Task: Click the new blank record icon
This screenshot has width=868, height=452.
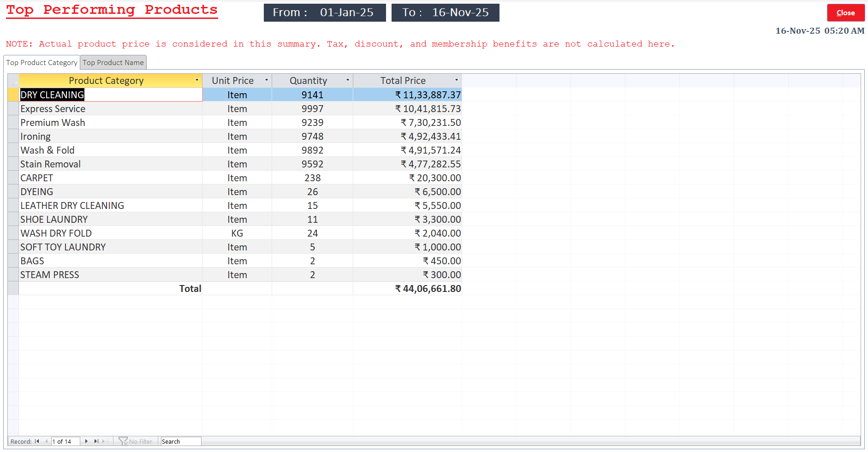Action: [x=106, y=441]
